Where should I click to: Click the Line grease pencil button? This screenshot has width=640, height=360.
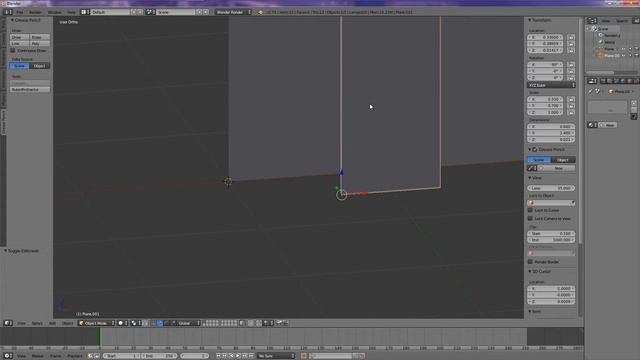[20, 43]
